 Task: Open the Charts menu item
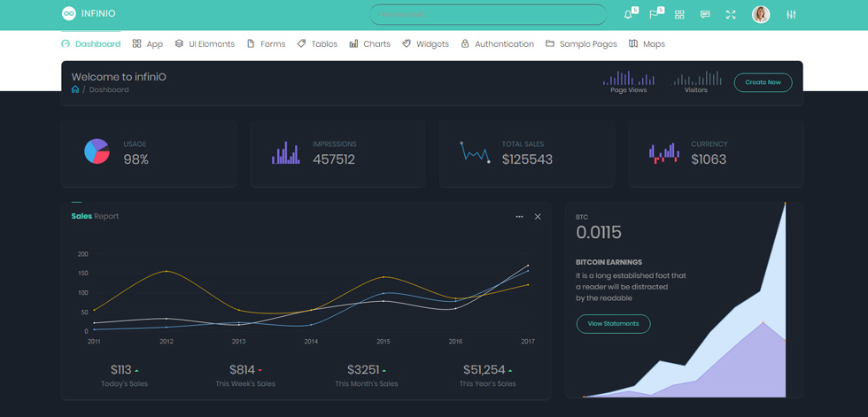[370, 43]
